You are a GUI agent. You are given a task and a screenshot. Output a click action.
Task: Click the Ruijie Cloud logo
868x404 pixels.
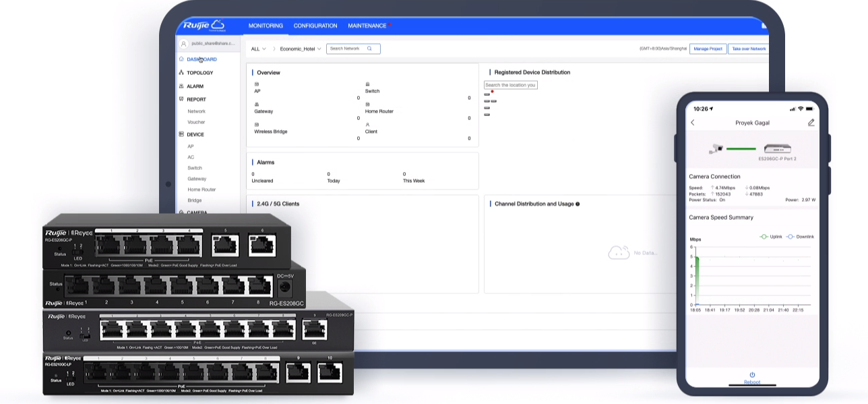pyautogui.click(x=204, y=26)
